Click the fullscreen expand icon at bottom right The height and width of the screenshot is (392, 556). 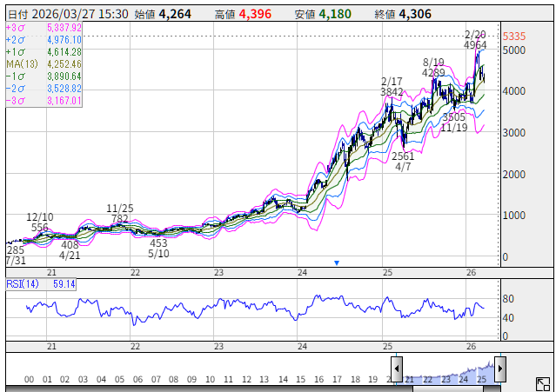[541, 383]
